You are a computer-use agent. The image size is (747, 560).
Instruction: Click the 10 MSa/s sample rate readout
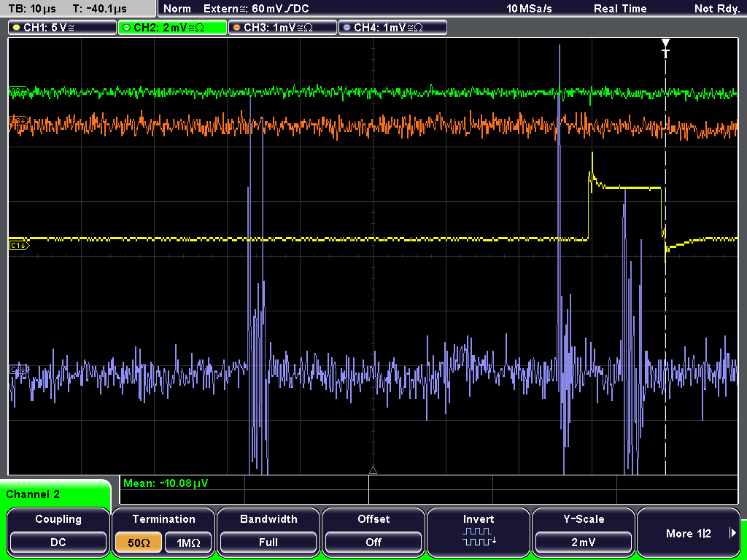point(529,9)
